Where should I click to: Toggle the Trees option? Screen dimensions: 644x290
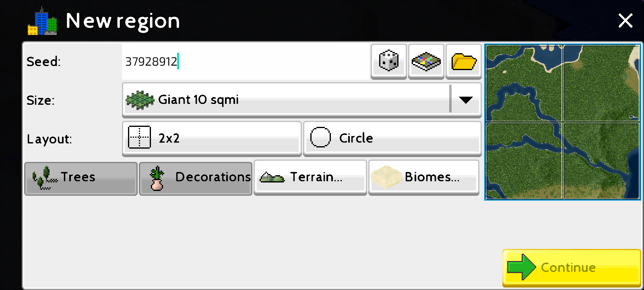[81, 178]
